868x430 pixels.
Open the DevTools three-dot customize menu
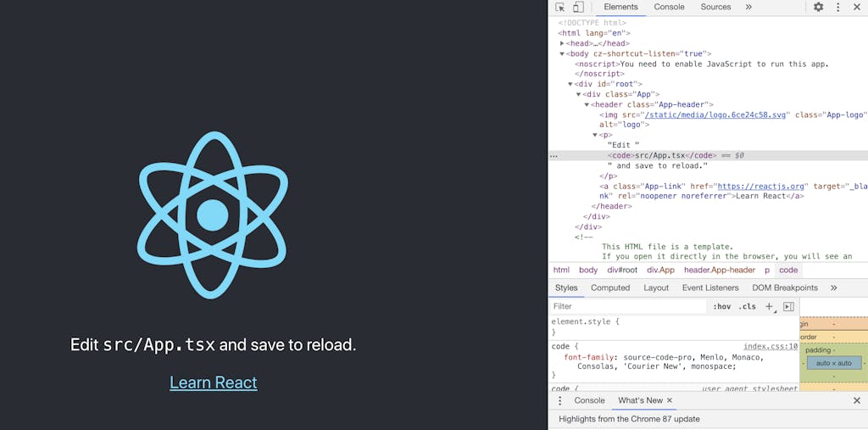837,7
